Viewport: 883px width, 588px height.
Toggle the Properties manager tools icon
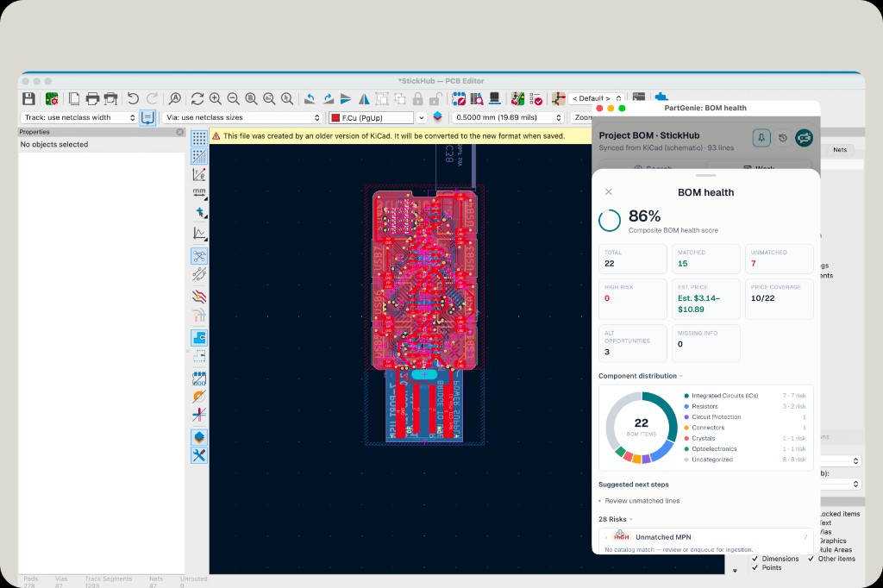pyautogui.click(x=199, y=455)
